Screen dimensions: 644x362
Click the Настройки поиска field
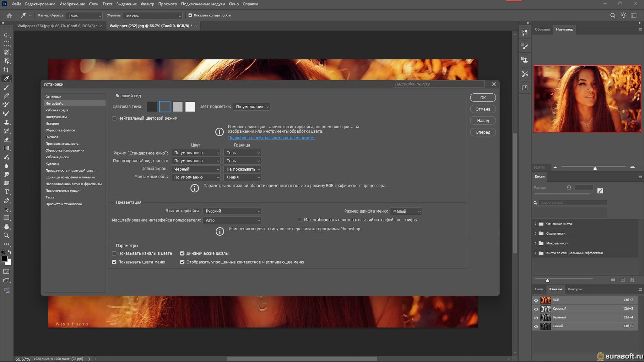(x=439, y=84)
